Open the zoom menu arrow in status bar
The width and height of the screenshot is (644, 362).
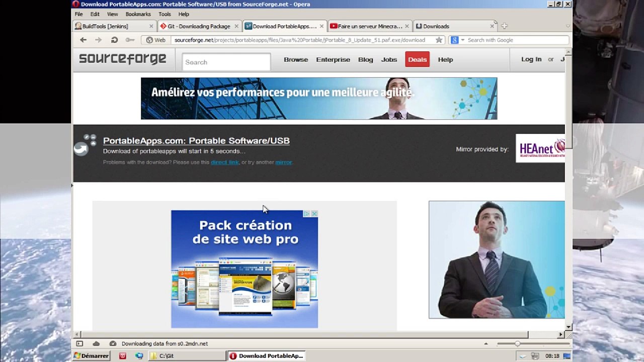[486, 344]
